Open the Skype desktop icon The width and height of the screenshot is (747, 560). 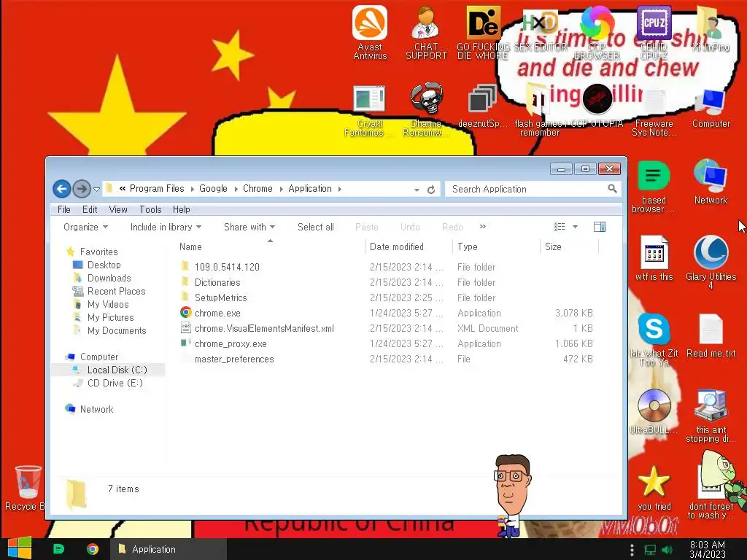click(654, 339)
